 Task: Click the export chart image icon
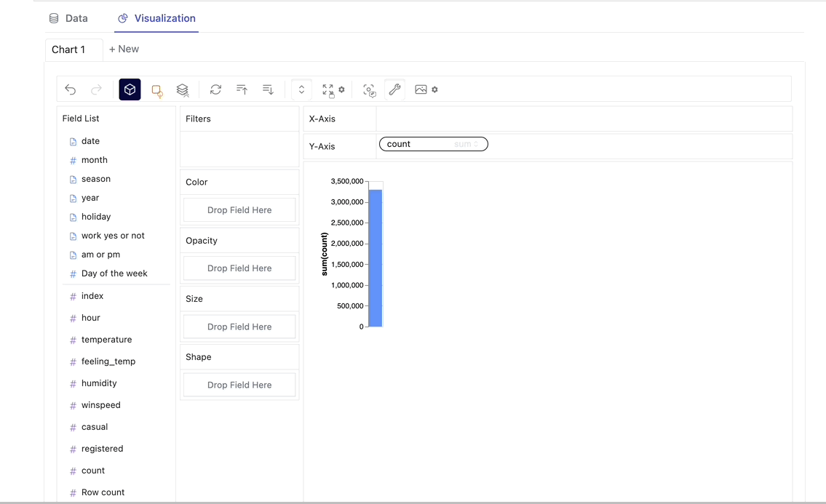(421, 89)
